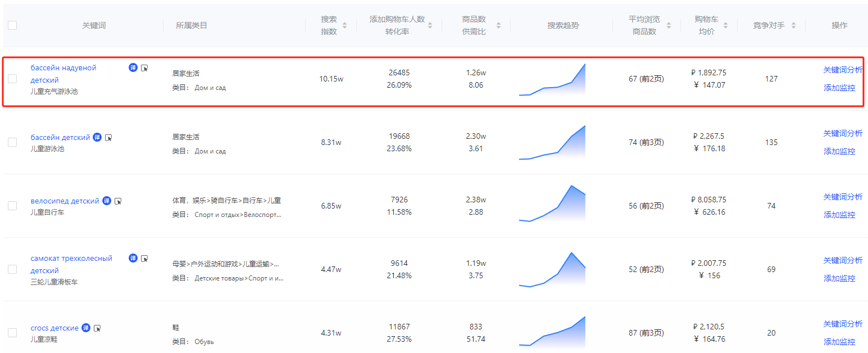The width and height of the screenshot is (868, 353).
Task: Click 添加监控 for бассейн надувной детский
Action: click(x=839, y=88)
